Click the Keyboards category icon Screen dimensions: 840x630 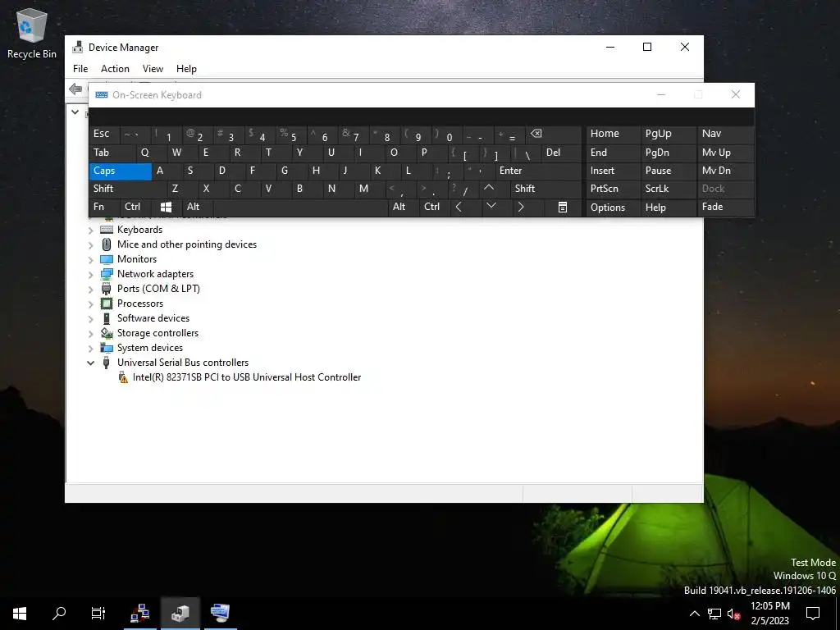[107, 230]
